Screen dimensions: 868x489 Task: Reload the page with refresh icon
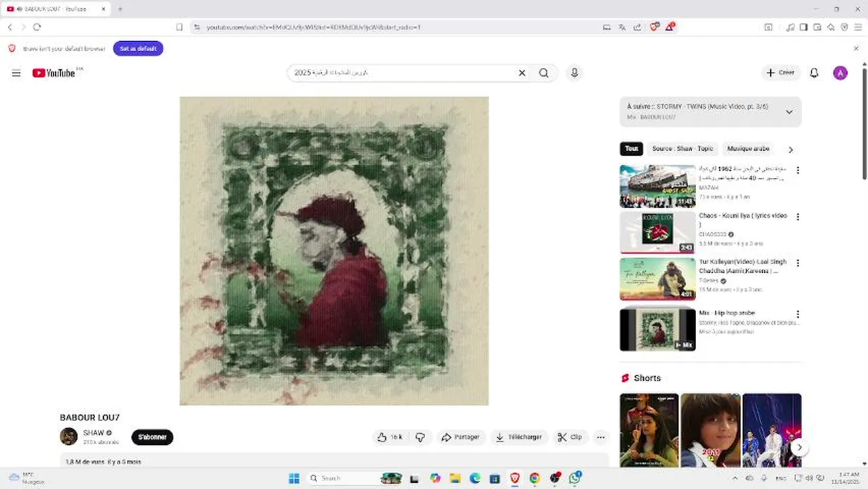pos(37,27)
